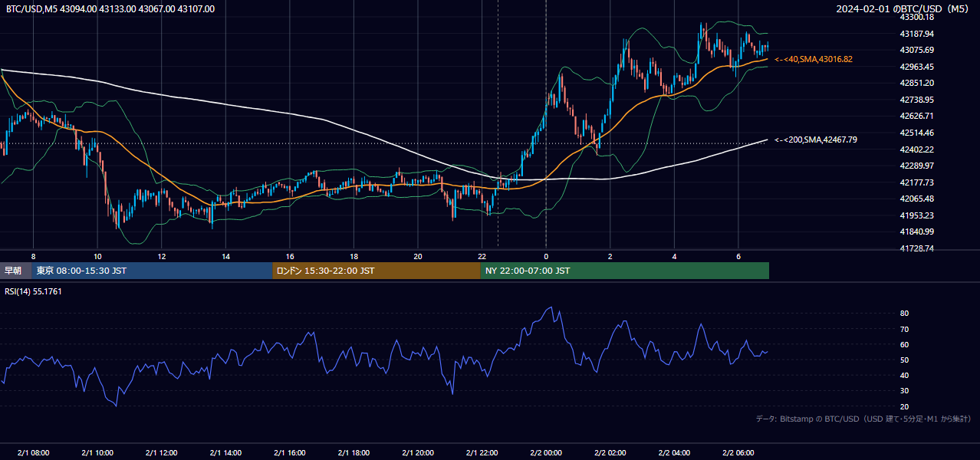Click hour label 22 under price chart
980x460 pixels.
(482, 256)
